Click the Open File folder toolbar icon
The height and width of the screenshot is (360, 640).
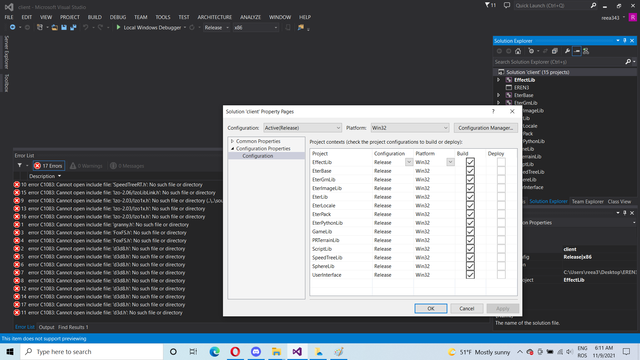click(x=54, y=27)
